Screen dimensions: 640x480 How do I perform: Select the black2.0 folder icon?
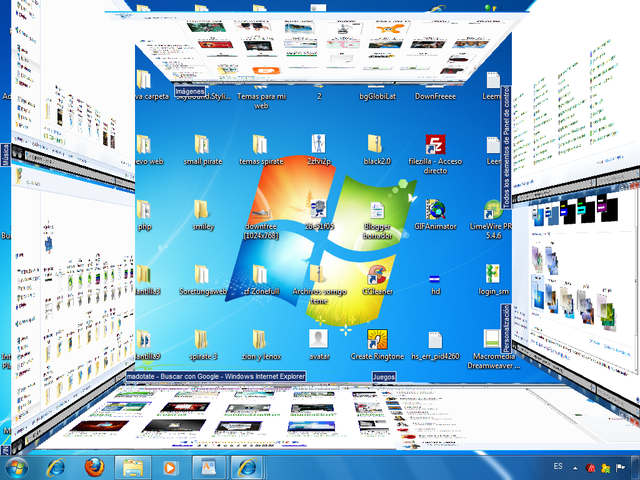377,150
